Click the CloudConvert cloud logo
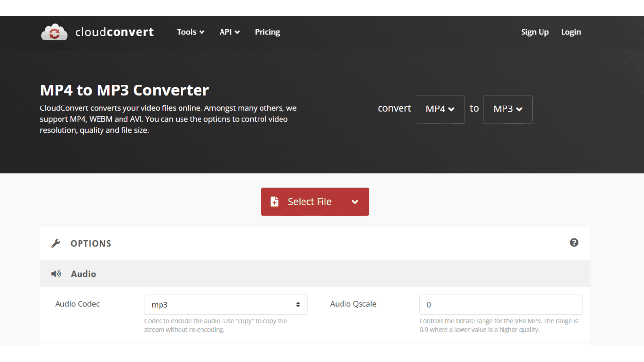This screenshot has width=644, height=362. tap(54, 32)
